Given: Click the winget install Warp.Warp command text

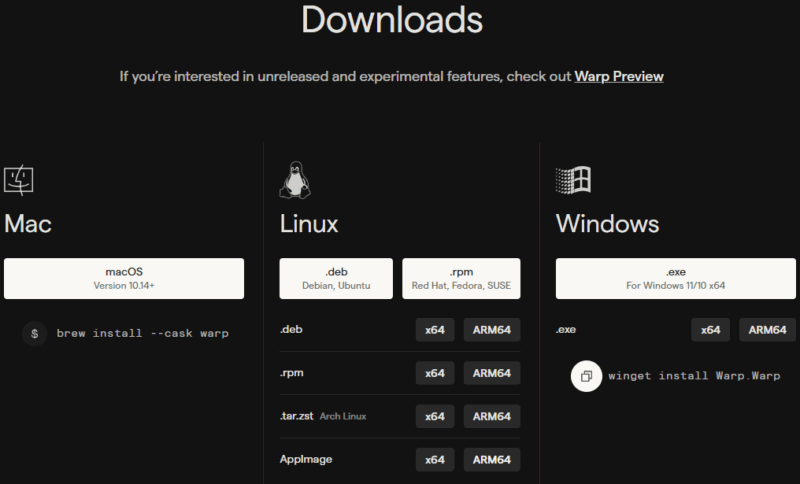Looking at the screenshot, I should (x=694, y=376).
